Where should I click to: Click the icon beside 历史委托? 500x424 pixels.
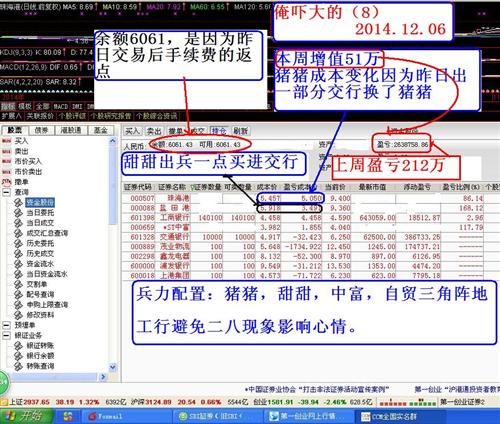(19, 243)
